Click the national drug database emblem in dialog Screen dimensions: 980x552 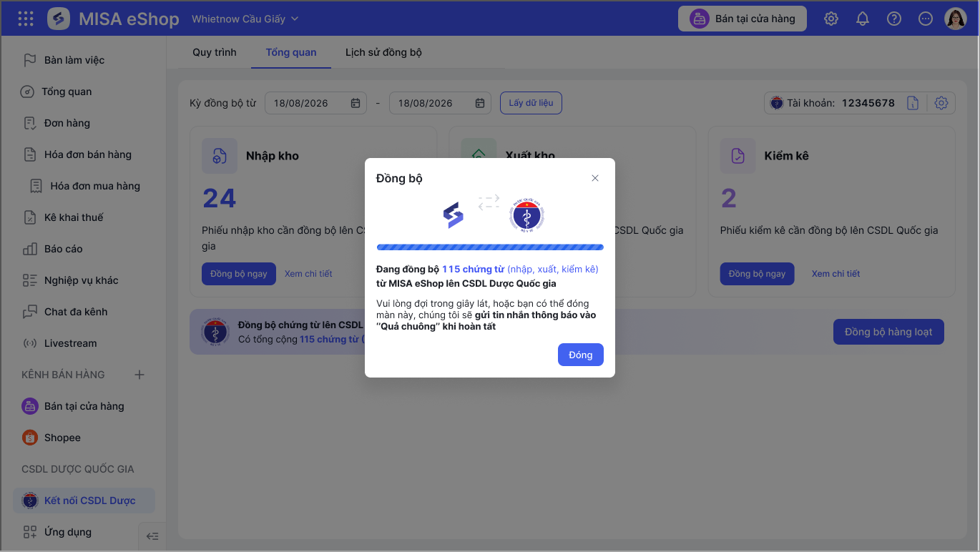coord(527,215)
